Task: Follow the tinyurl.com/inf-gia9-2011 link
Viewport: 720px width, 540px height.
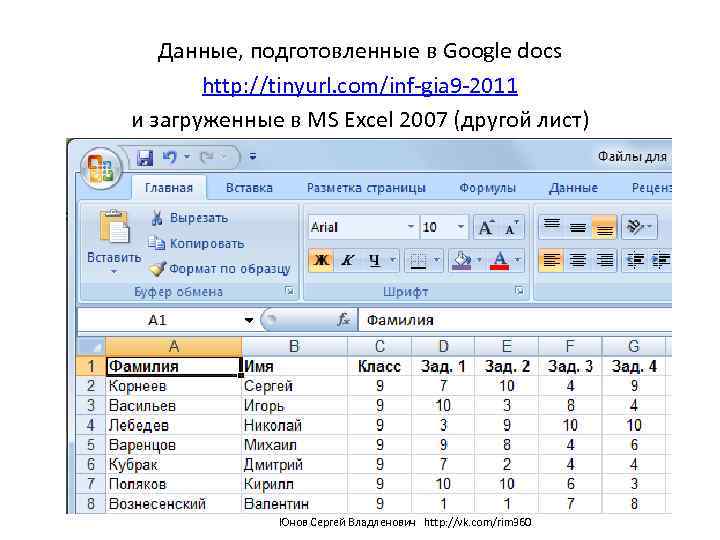Action: (360, 86)
